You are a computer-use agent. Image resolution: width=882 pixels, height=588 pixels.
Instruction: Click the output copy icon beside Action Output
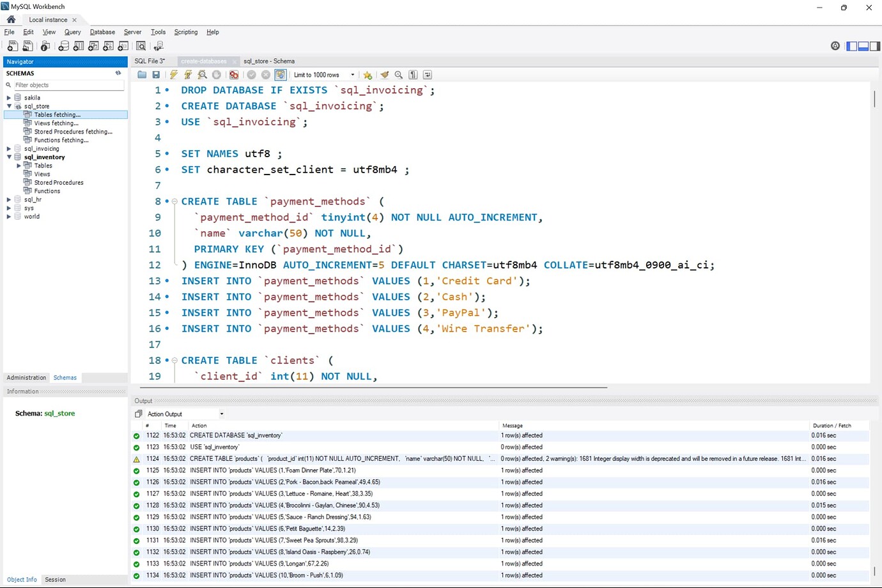point(139,414)
